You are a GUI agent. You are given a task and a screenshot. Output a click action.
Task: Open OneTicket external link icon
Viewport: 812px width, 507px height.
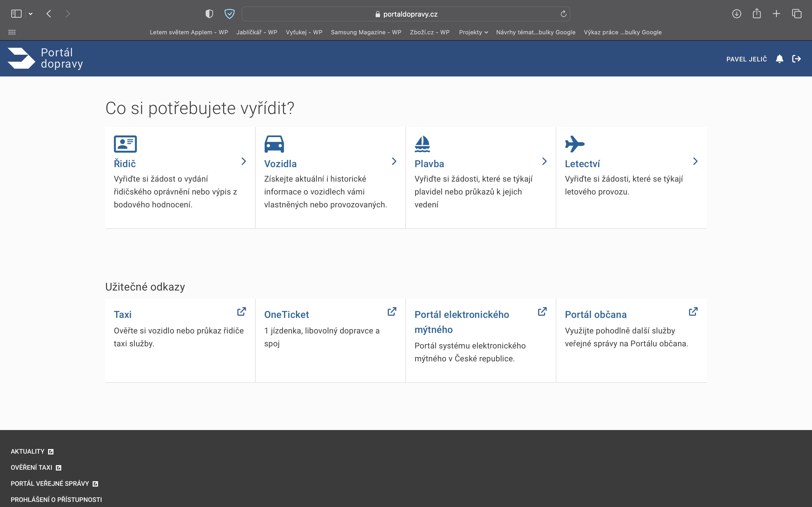[x=392, y=311]
